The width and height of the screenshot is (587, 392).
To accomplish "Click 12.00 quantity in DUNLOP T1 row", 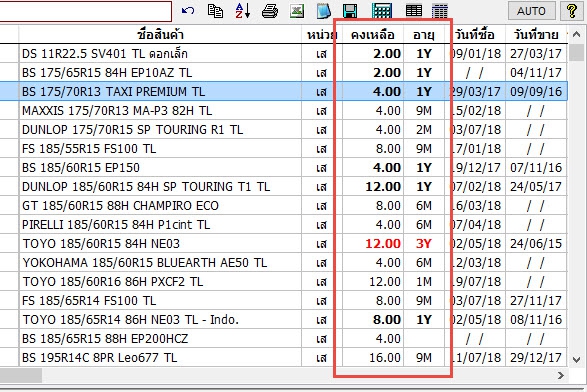I will click(383, 186).
